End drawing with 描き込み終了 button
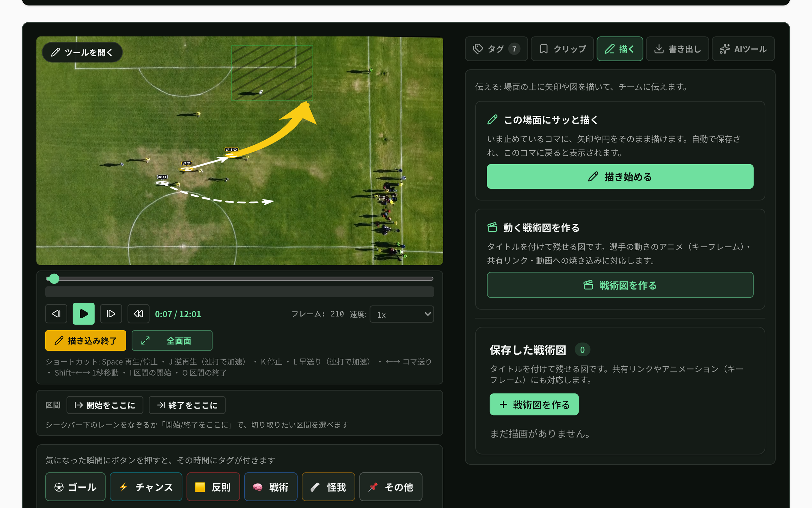 pos(86,340)
